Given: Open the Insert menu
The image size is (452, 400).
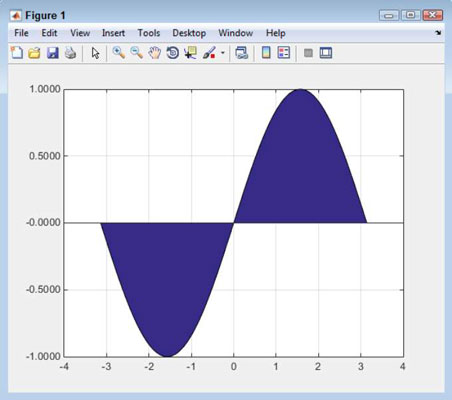Looking at the screenshot, I should [x=113, y=33].
